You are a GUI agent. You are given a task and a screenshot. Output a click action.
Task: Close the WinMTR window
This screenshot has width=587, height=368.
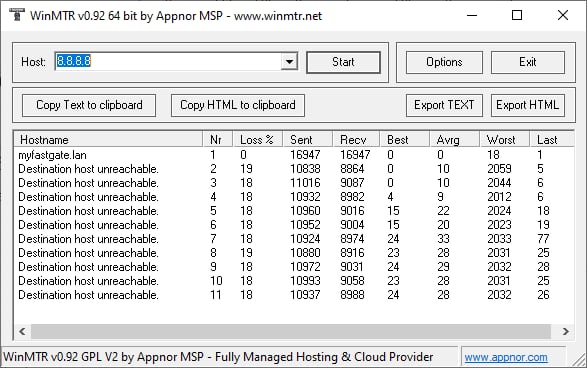coord(563,15)
